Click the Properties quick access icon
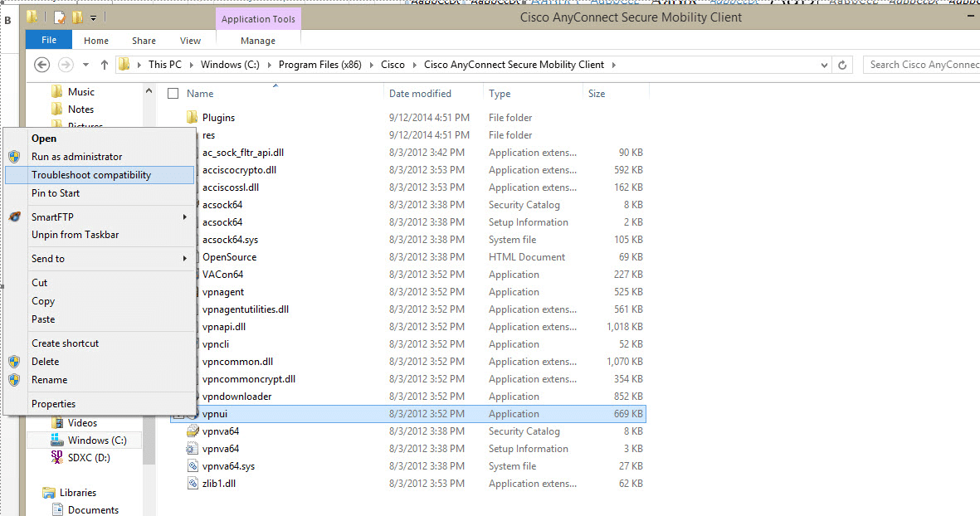 (x=60, y=17)
